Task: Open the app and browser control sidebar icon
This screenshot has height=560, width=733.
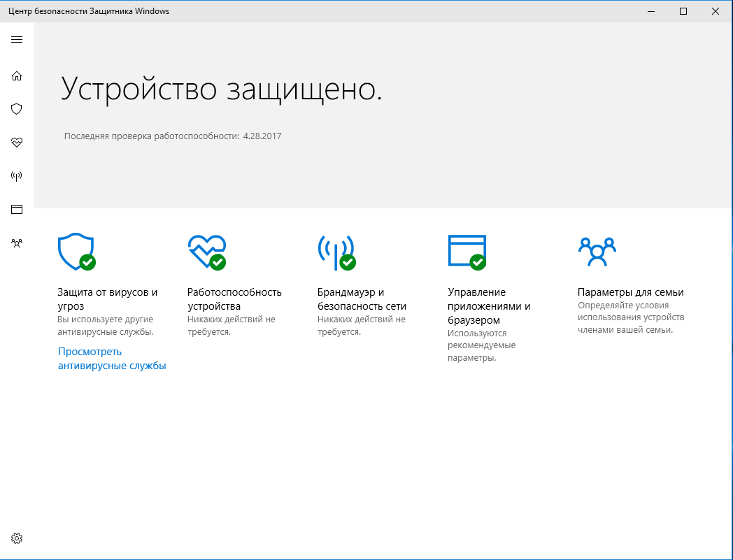Action: (17, 210)
